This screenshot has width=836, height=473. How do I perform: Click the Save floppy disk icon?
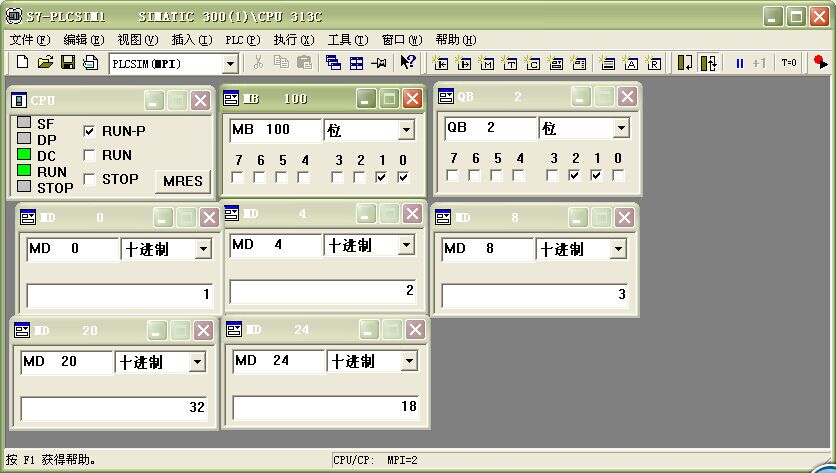point(68,63)
